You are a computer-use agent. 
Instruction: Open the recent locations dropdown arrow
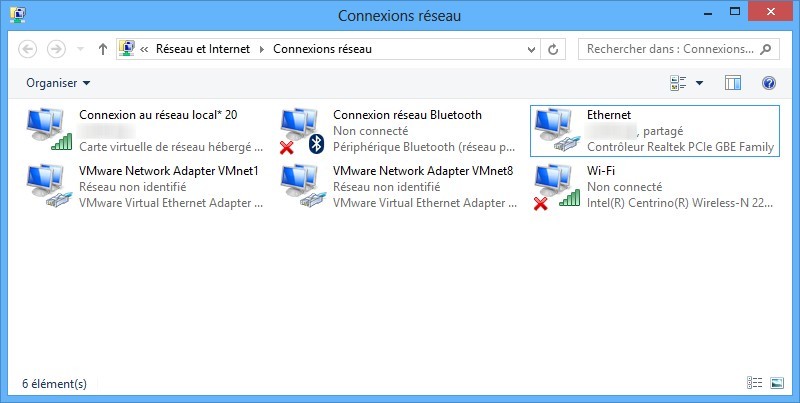(x=80, y=49)
